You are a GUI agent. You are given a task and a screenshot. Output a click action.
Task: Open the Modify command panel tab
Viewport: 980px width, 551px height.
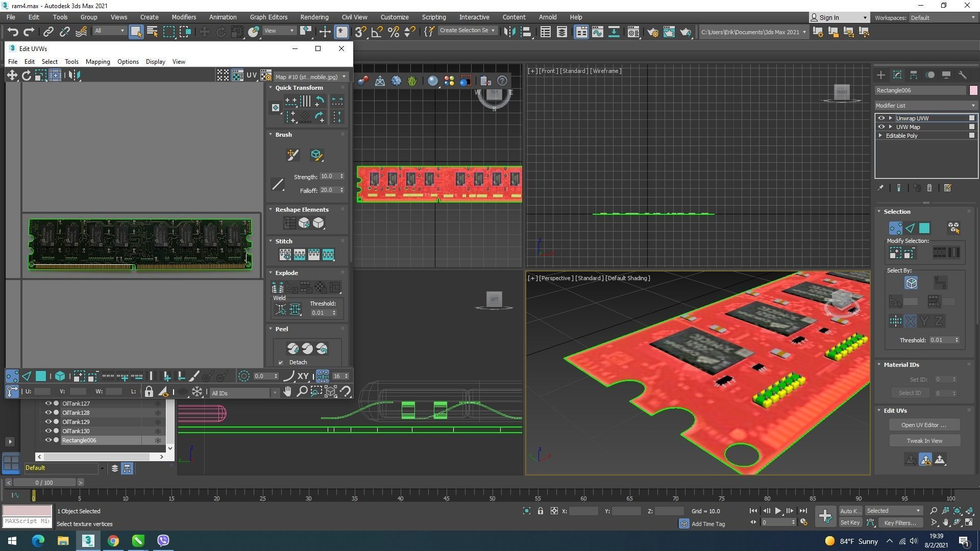coord(897,75)
